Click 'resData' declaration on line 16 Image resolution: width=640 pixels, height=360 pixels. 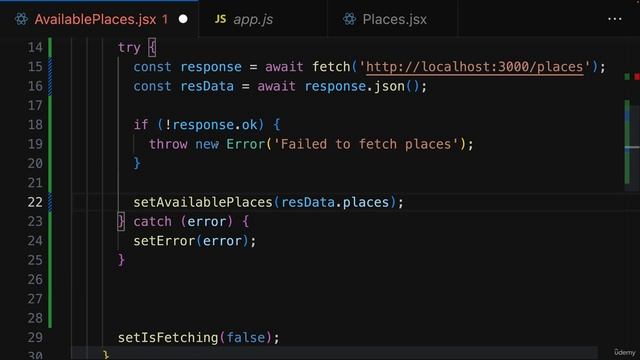click(207, 86)
